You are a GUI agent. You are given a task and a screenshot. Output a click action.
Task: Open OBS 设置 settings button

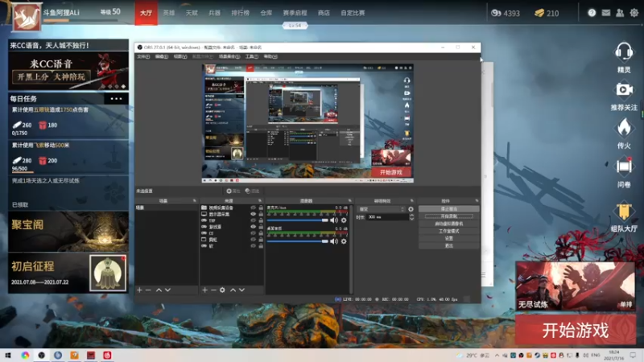click(448, 238)
